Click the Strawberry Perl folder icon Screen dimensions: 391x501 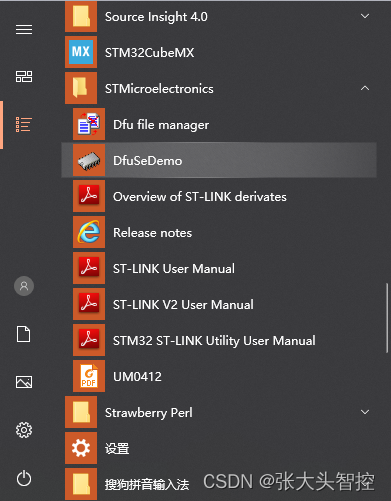coord(81,412)
